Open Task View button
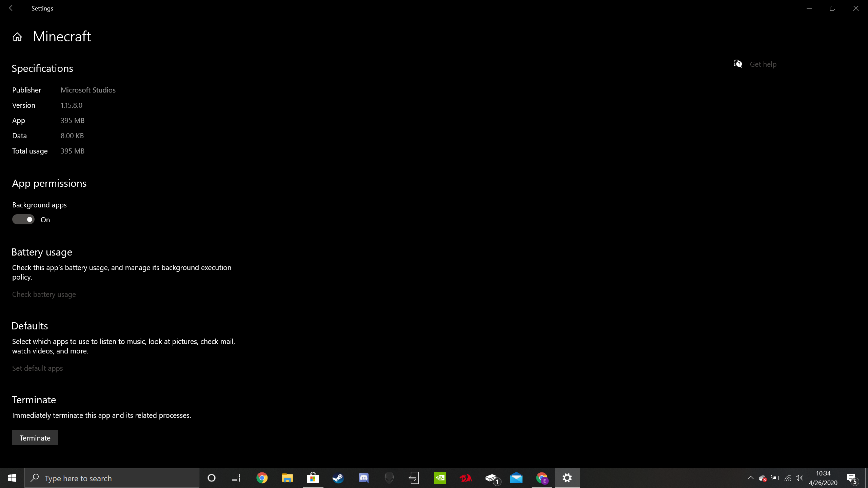 236,478
